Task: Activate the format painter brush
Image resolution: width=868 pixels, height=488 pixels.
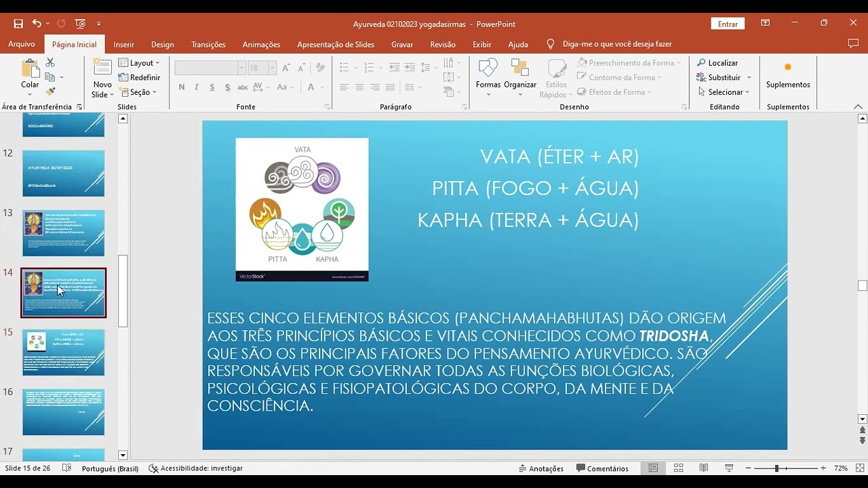Action: [x=50, y=91]
